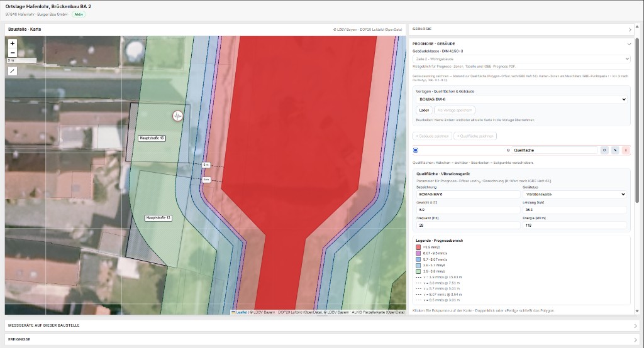Zoom out the map with minus button
644x348 pixels.
click(x=13, y=53)
